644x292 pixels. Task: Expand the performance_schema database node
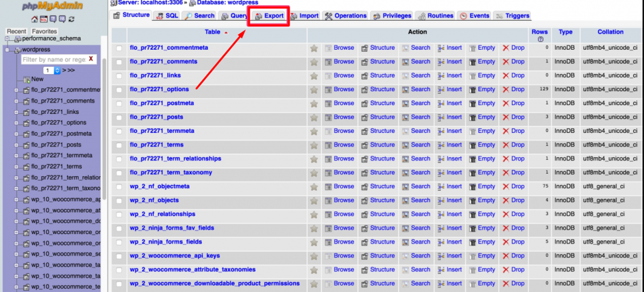[7, 38]
